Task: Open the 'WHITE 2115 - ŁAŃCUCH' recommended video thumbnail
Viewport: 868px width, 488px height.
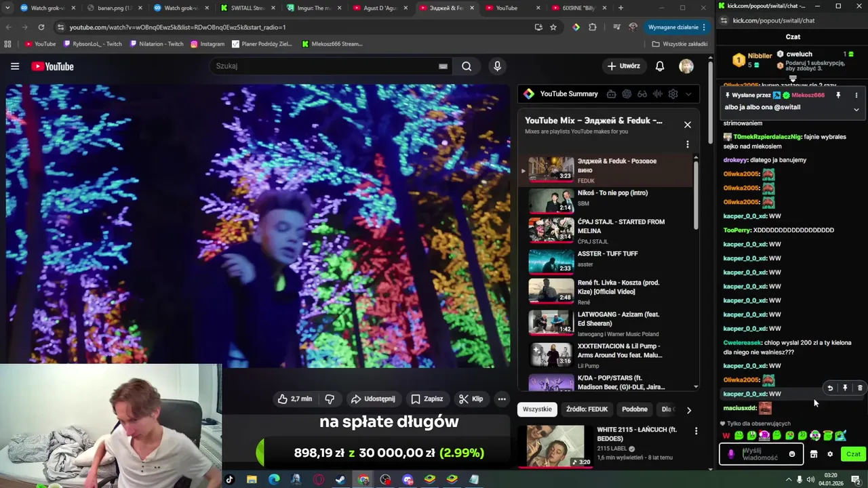Action: 555,446
